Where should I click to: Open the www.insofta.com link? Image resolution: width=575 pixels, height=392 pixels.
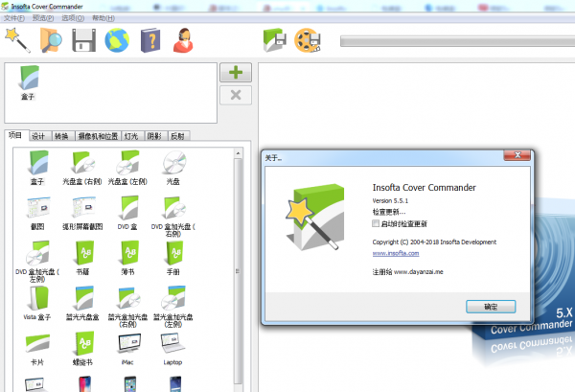395,253
